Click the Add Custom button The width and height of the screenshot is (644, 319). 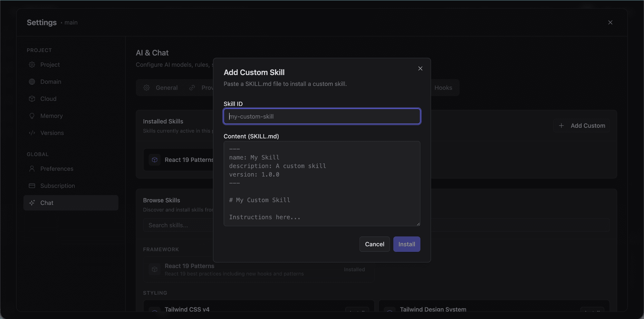pyautogui.click(x=582, y=126)
